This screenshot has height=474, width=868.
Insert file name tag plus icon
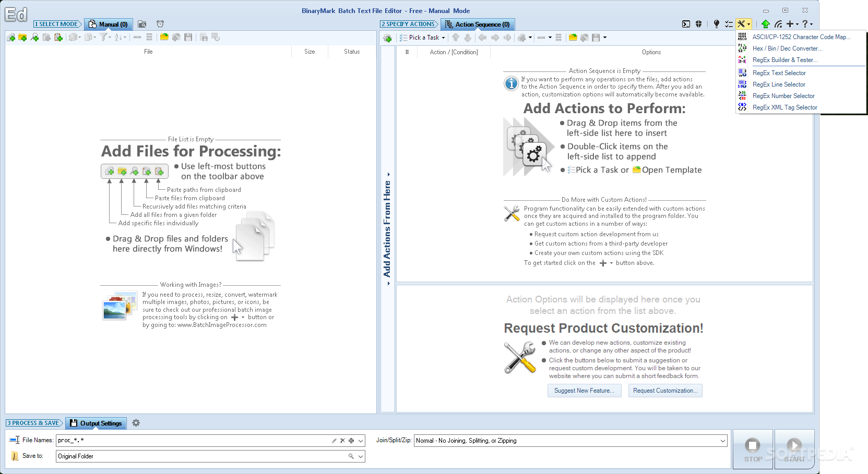(351, 441)
